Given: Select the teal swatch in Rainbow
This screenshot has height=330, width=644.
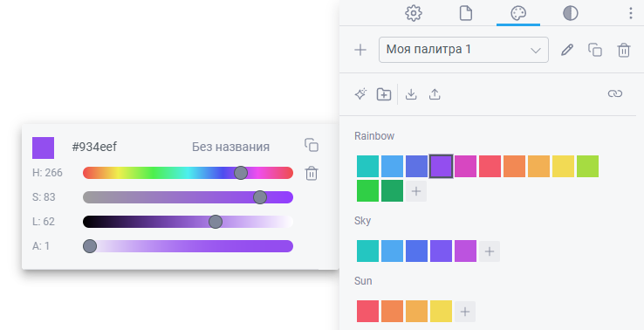Looking at the screenshot, I should point(367,166).
